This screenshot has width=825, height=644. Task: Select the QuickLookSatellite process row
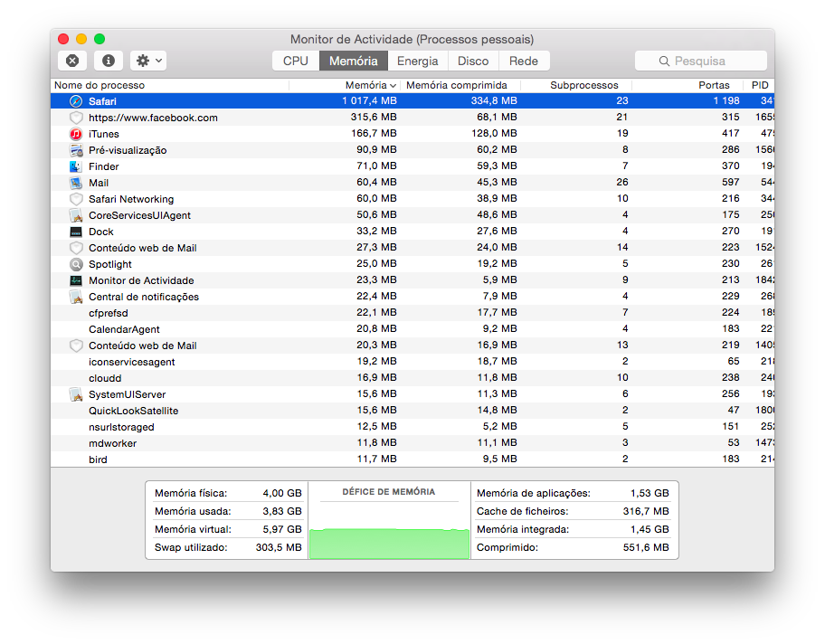412,411
